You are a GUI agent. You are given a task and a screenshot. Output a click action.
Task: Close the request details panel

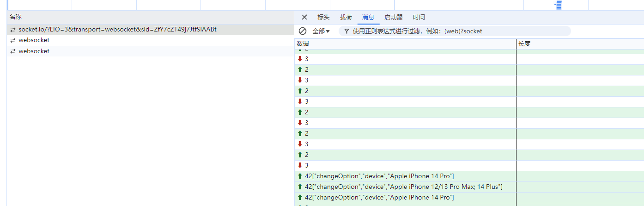pyautogui.click(x=304, y=18)
